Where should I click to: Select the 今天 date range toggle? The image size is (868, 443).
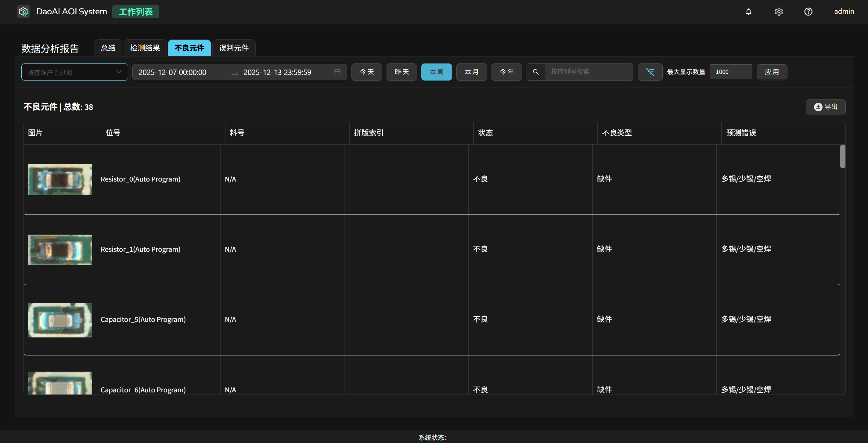(367, 72)
